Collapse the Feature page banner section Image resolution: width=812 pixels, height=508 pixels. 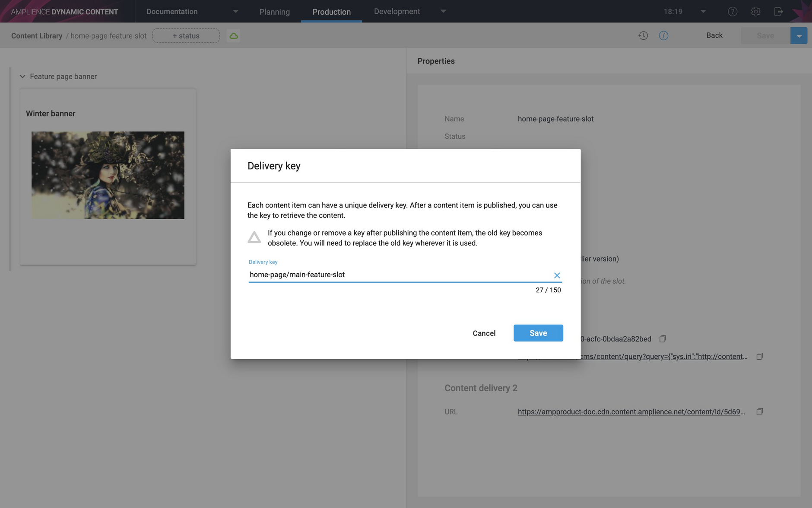tap(22, 76)
